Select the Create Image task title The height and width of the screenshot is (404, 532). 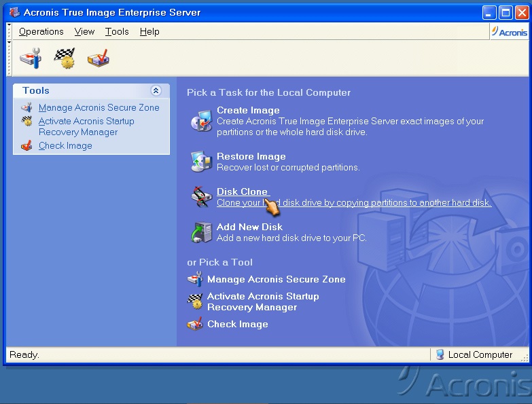[248, 110]
